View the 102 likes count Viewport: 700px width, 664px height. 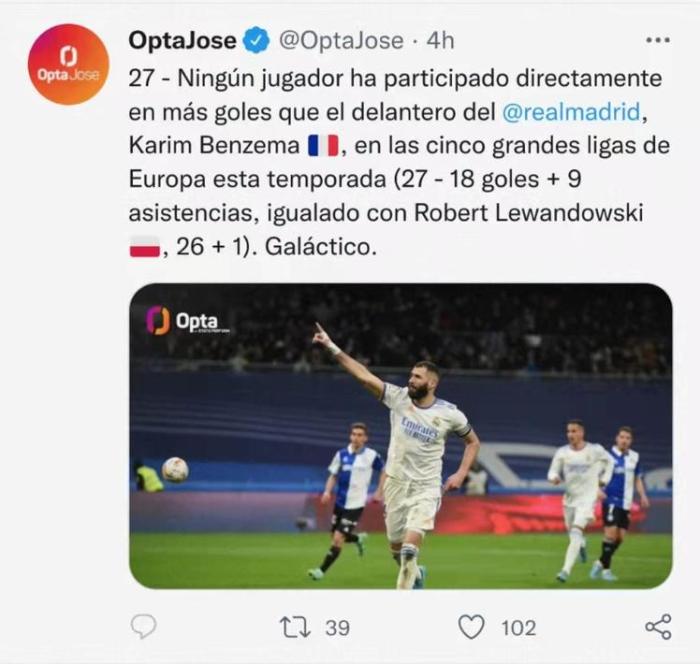(x=518, y=627)
